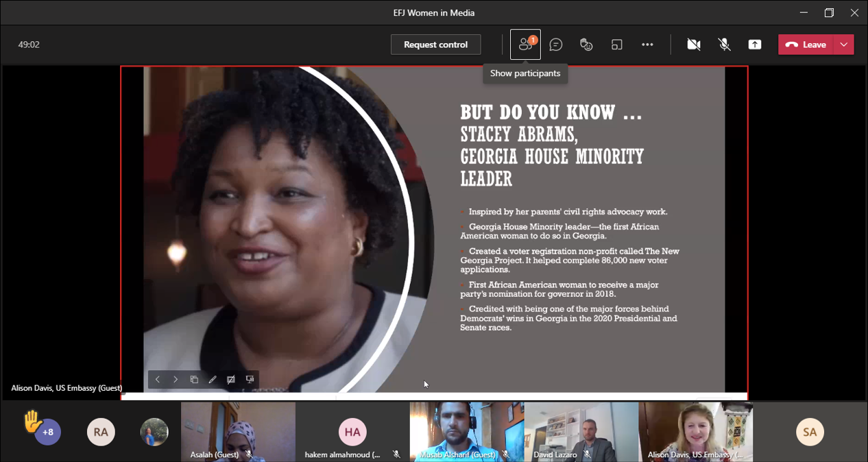Open the More actions ellipsis menu
Screen dimensions: 868x462
[x=647, y=45]
